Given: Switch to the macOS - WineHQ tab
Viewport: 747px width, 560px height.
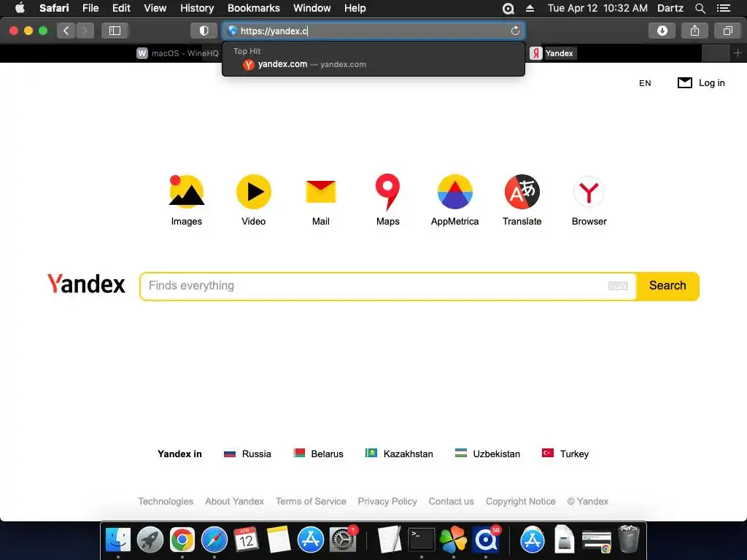Looking at the screenshot, I should click(177, 52).
